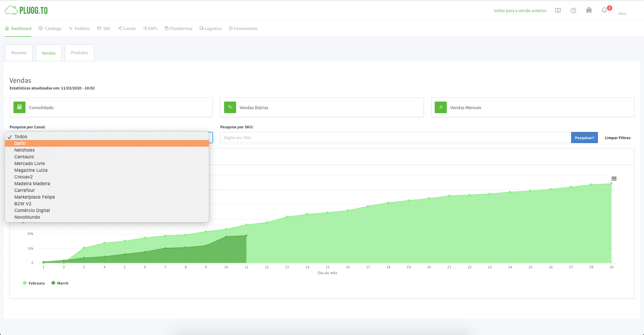Open the green Consolidado card icon
Image resolution: width=644 pixels, height=335 pixels.
coord(19,107)
